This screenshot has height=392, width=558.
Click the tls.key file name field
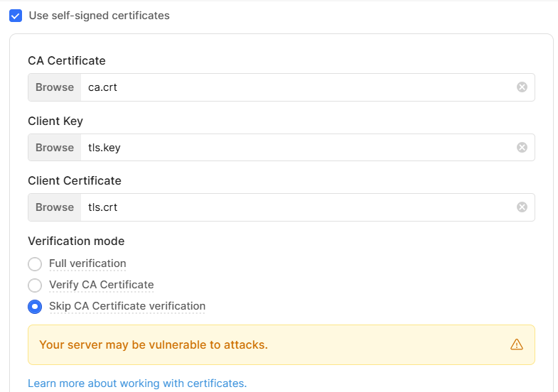(x=299, y=148)
